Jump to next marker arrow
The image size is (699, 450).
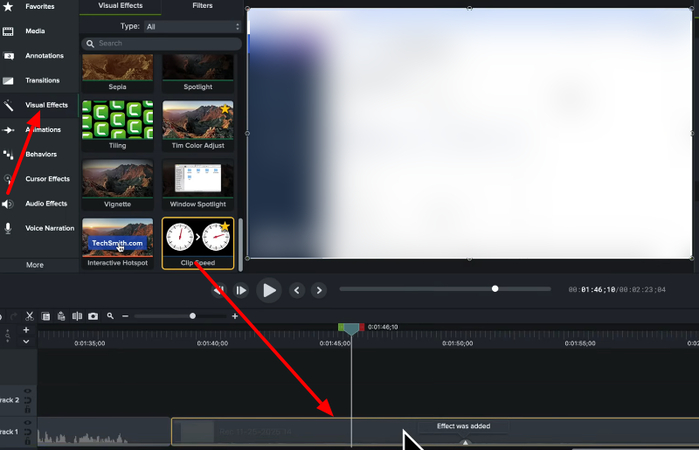(x=319, y=290)
